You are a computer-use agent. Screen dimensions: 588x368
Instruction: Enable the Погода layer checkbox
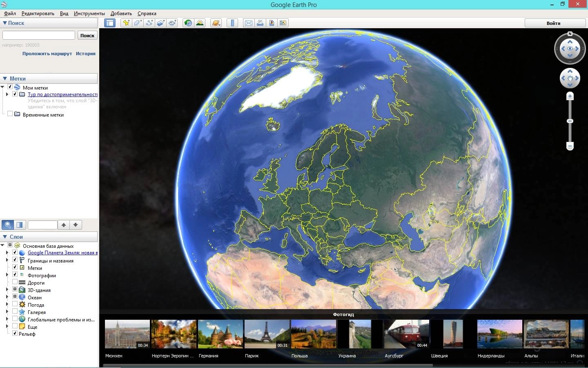(x=15, y=304)
